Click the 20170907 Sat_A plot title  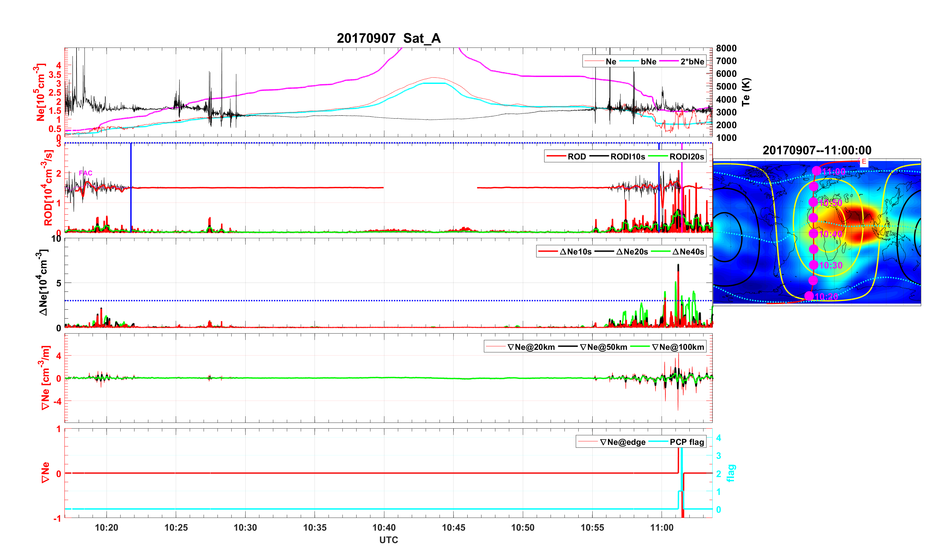click(388, 38)
